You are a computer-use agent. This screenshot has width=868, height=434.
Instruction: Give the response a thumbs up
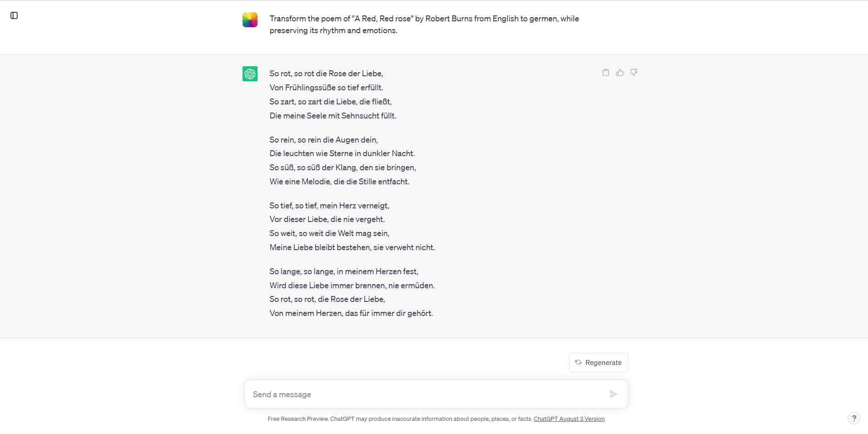620,73
